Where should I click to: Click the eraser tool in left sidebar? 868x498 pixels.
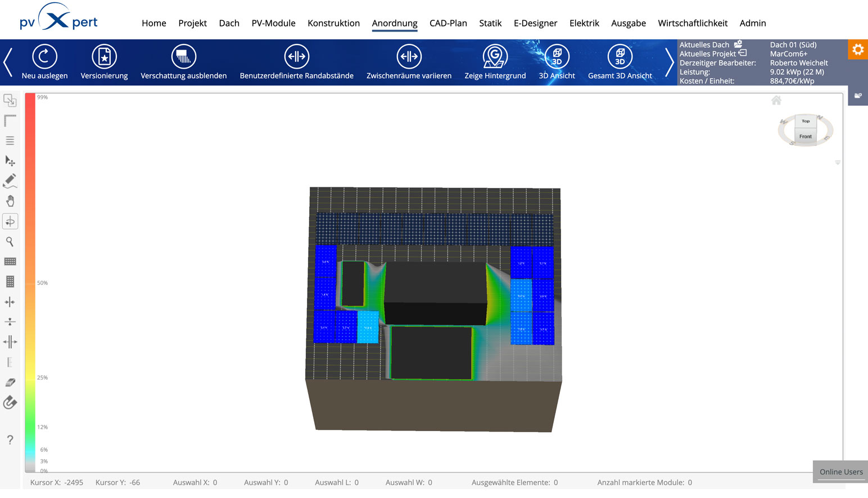click(x=10, y=383)
